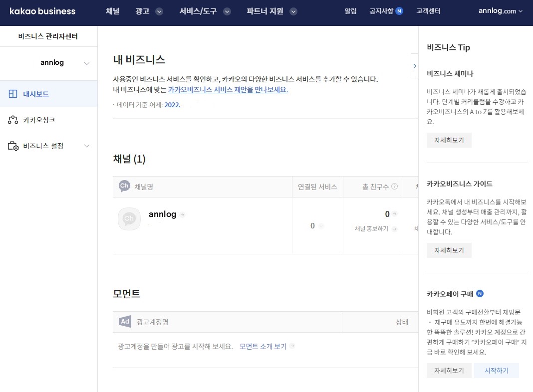Click the 데이터 기준 어제 2022. date text
The width and height of the screenshot is (533, 392).
(x=149, y=105)
